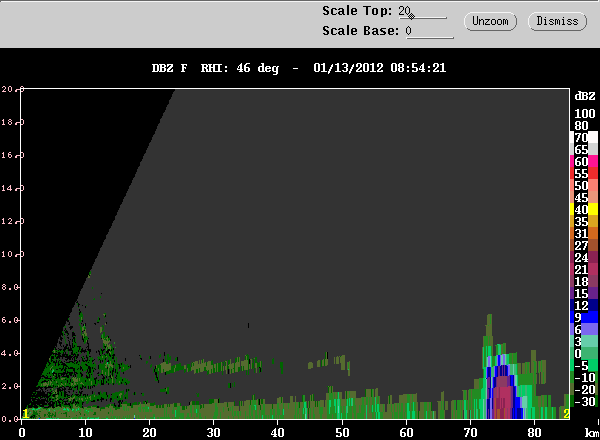Click the Unzoom button
Viewport: 600px width, 440px height.
pos(491,20)
